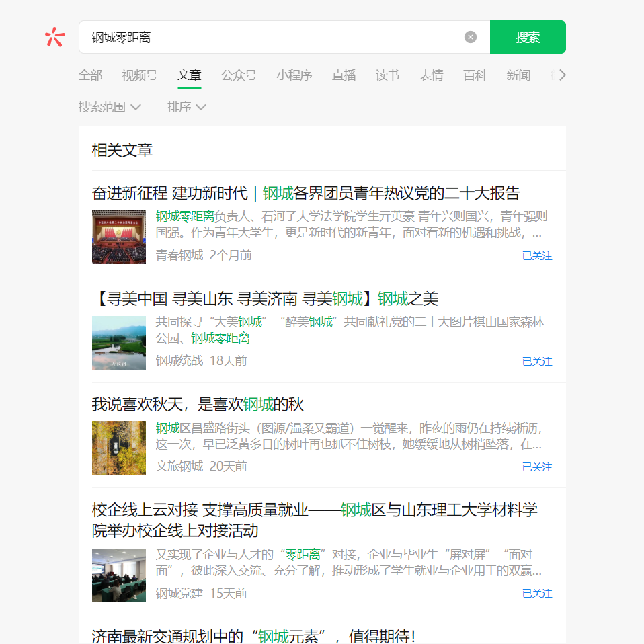
Task: Click the 2个月前 timestamp
Action: pos(231,255)
